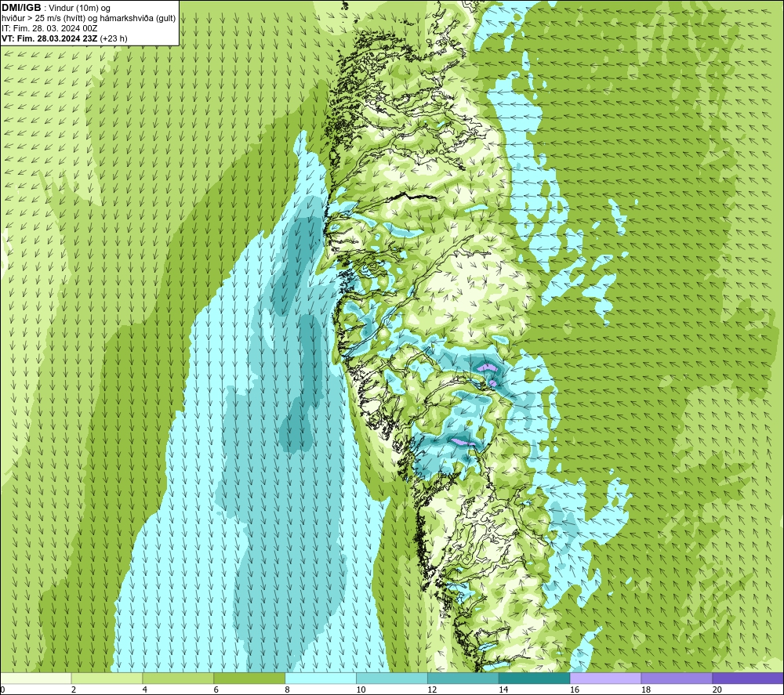Click the 12–14 m/s teal swatch
Viewport: 784px width, 695px height.
(463, 678)
